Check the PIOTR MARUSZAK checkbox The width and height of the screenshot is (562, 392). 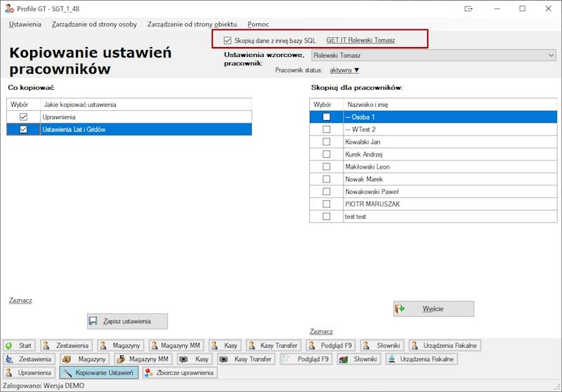click(326, 204)
